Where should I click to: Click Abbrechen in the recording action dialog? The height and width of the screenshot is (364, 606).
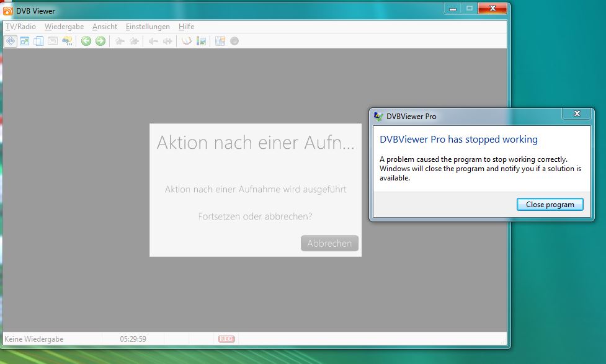tap(329, 244)
